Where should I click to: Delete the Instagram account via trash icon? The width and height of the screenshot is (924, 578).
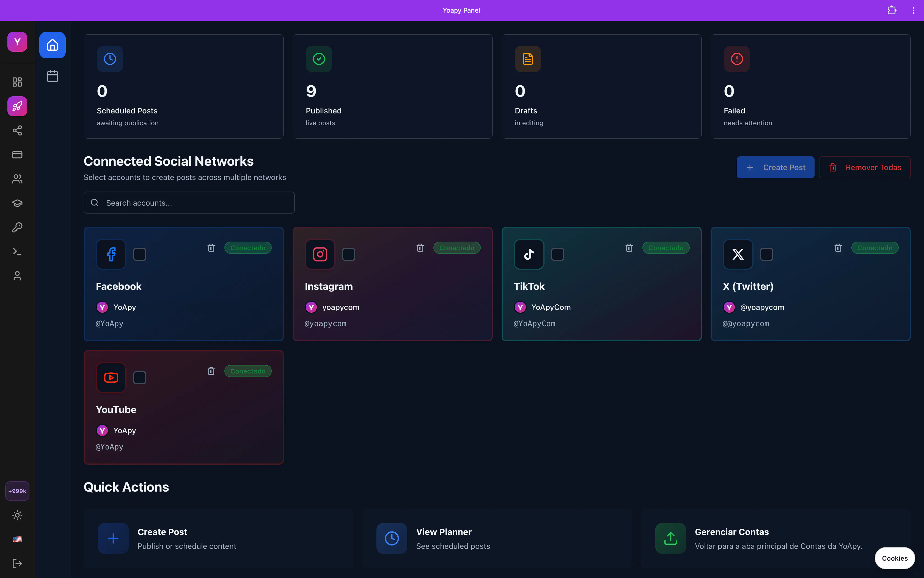pyautogui.click(x=420, y=248)
